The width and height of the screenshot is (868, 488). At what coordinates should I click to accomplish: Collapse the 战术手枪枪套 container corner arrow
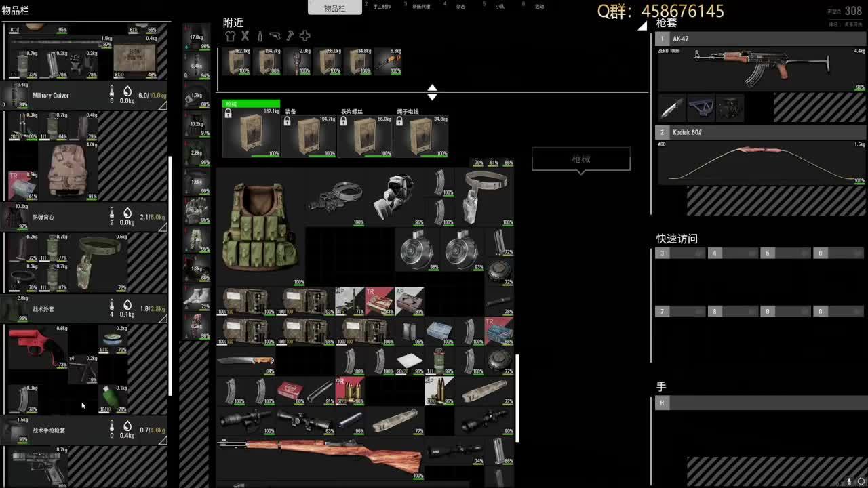coord(163,440)
